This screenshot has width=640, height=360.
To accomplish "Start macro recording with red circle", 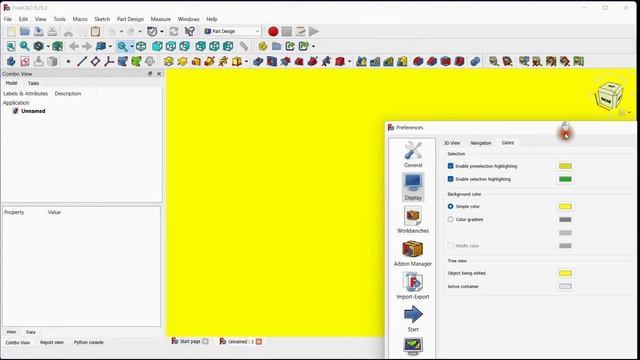I will pyautogui.click(x=273, y=31).
